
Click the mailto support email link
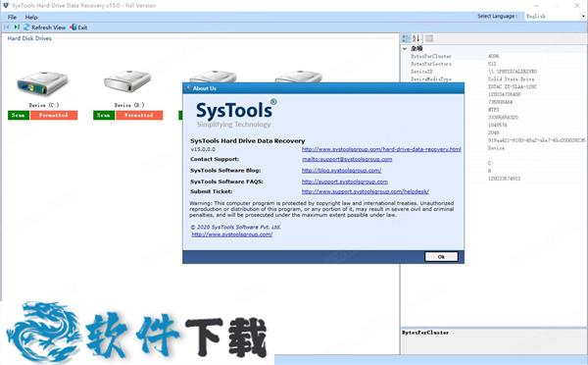[347, 159]
